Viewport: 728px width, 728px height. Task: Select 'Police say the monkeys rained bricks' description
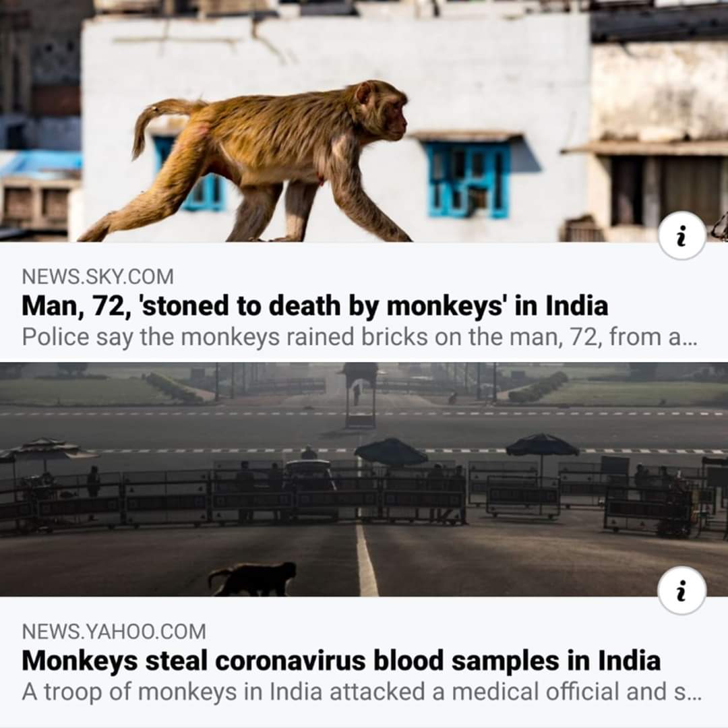coord(359,337)
